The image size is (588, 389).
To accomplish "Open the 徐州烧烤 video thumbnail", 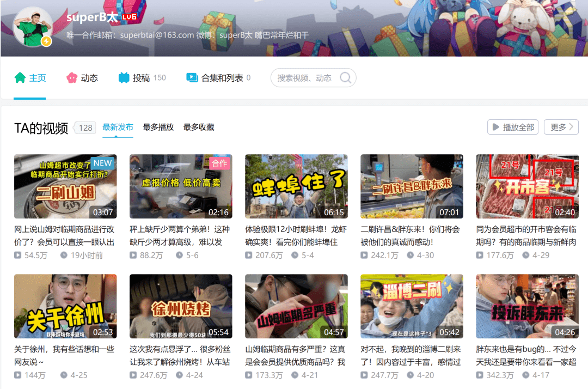I will pyautogui.click(x=181, y=306).
